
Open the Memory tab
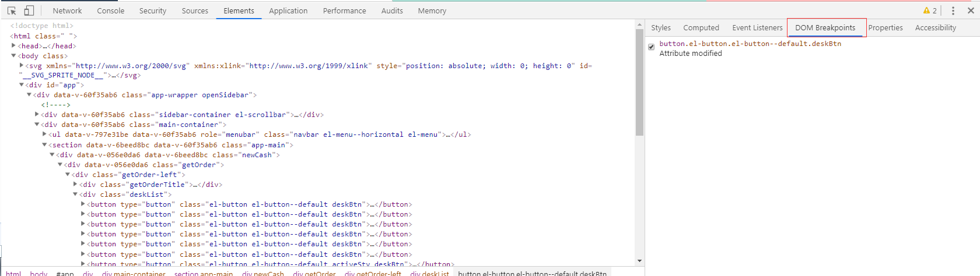click(432, 10)
